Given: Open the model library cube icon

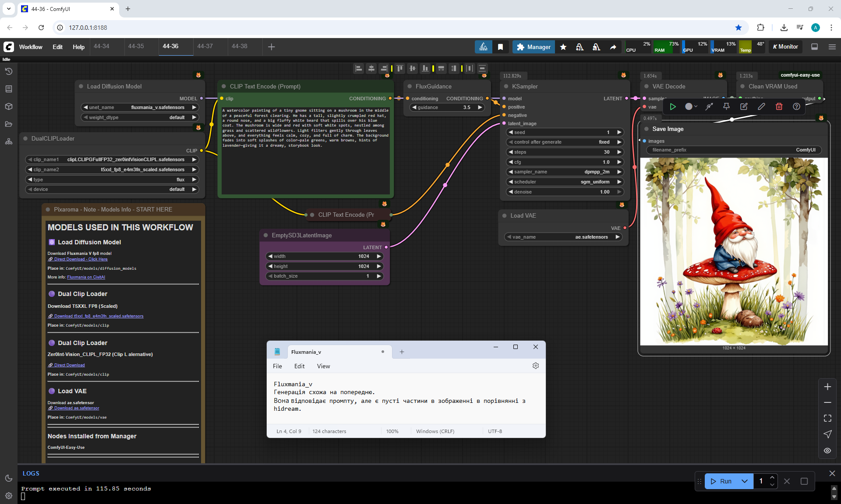Looking at the screenshot, I should (x=9, y=106).
